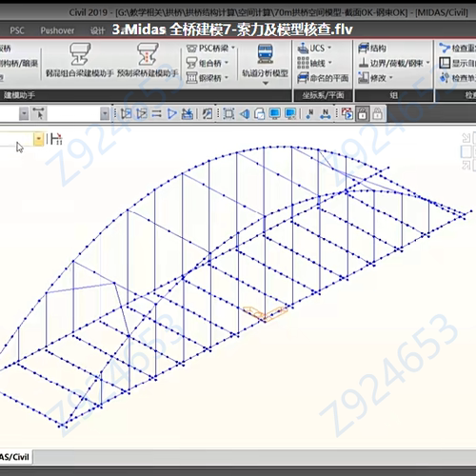476x476 pixels.
Task: Toggle the greyed unlock icon
Action: [x=378, y=113]
